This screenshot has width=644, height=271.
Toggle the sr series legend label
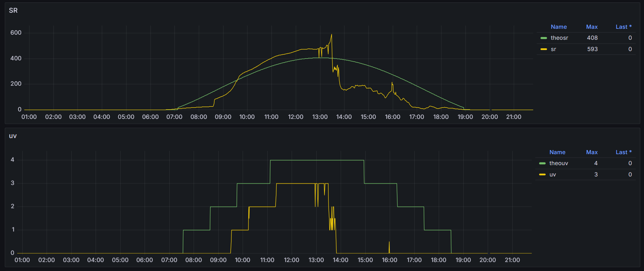click(554, 49)
